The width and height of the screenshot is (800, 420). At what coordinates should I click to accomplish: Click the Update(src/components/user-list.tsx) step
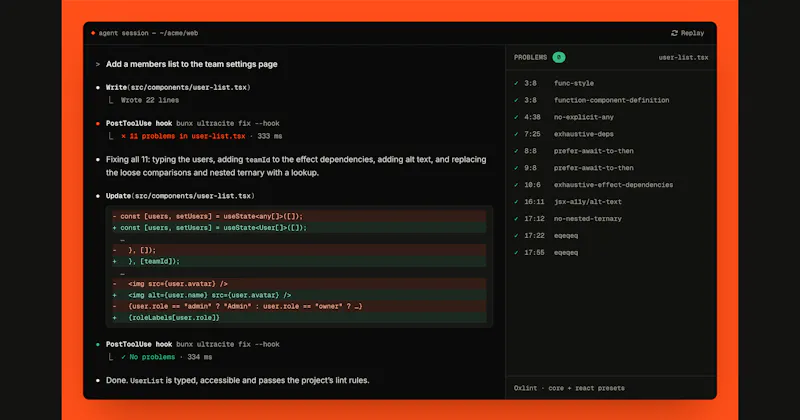click(180, 196)
